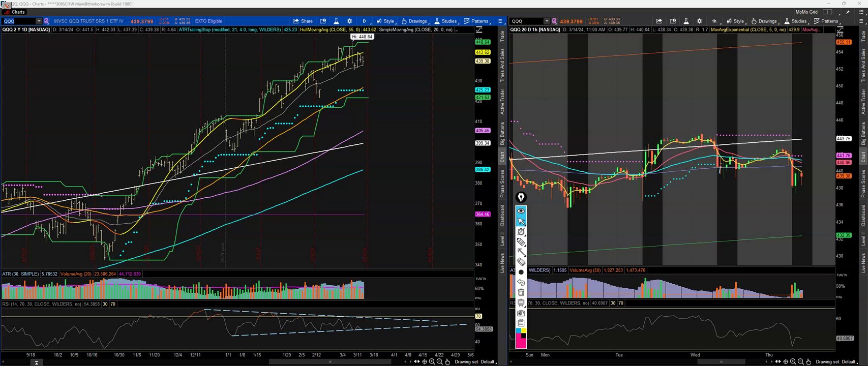Click the left chart QQQ symbol field
This screenshot has height=366, width=868.
[x=18, y=21]
